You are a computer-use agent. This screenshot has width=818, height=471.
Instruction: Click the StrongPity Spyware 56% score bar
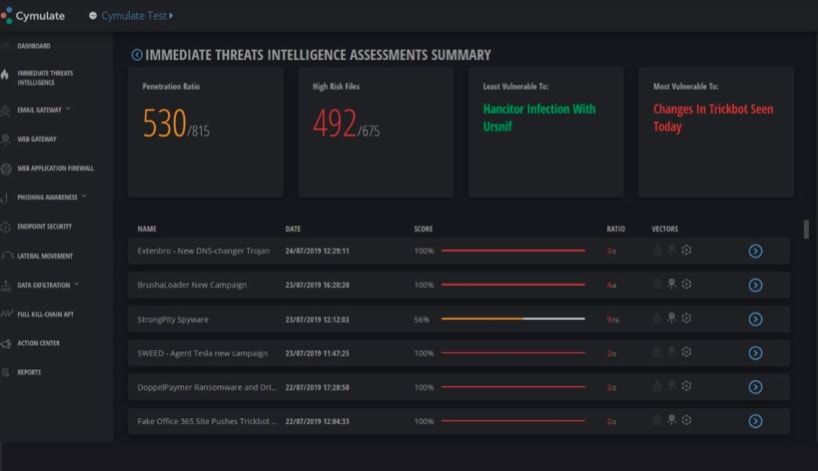click(x=513, y=319)
